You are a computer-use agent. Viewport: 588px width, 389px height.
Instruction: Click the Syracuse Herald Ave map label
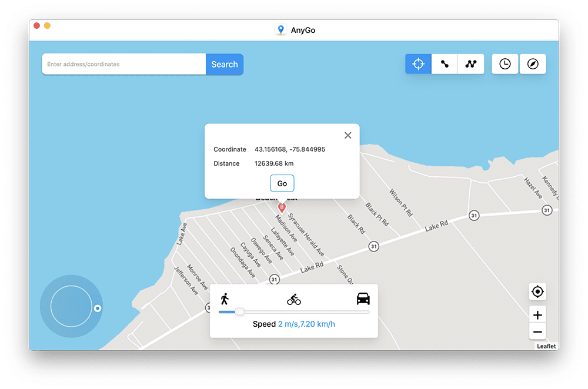306,234
